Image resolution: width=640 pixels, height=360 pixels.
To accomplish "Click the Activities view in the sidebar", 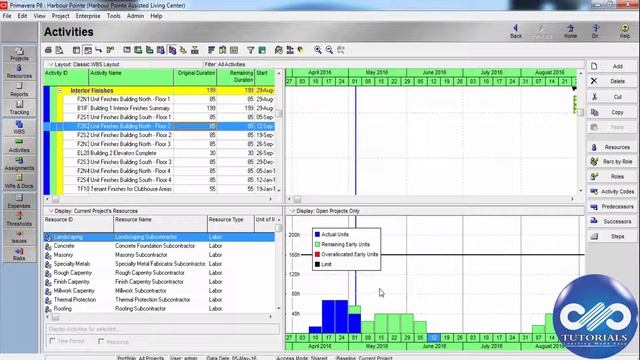I will (x=19, y=146).
